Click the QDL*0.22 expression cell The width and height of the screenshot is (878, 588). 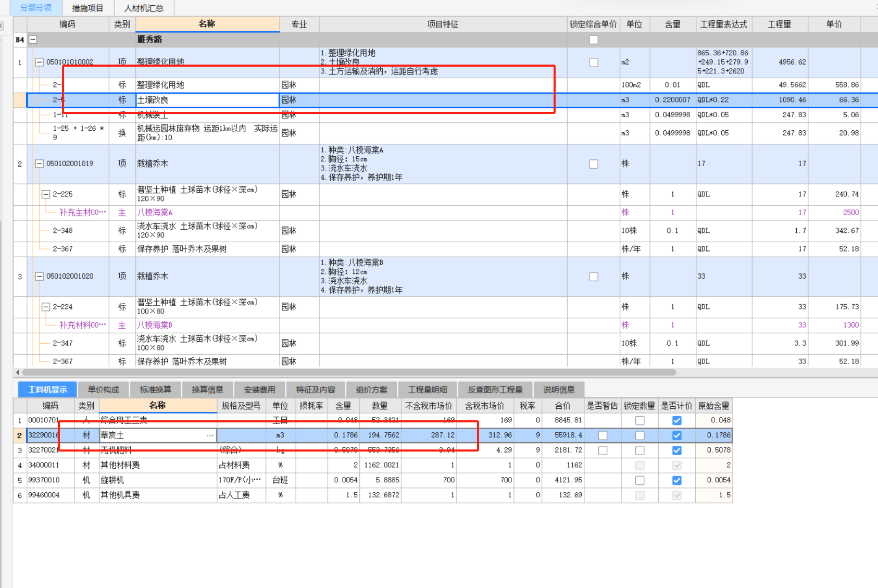tap(724, 100)
